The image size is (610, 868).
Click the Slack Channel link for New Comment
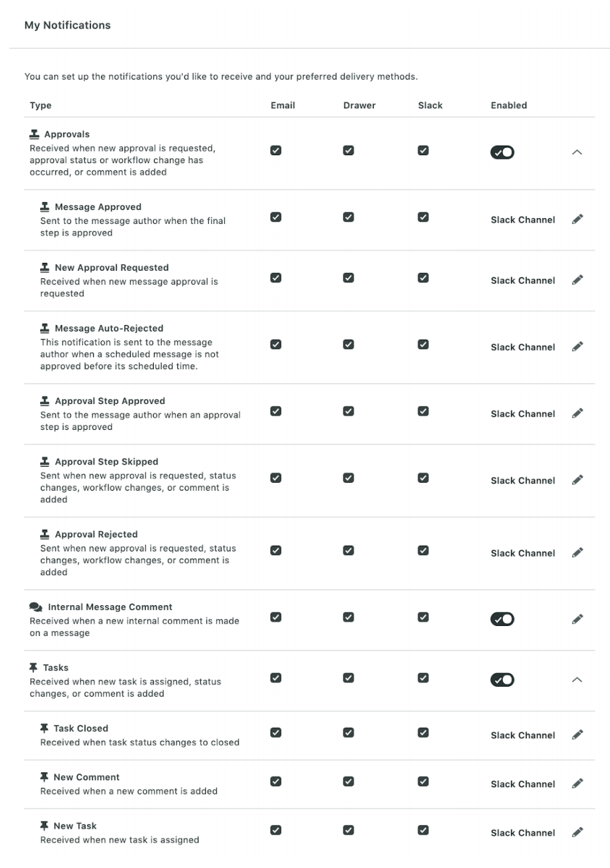522,783
